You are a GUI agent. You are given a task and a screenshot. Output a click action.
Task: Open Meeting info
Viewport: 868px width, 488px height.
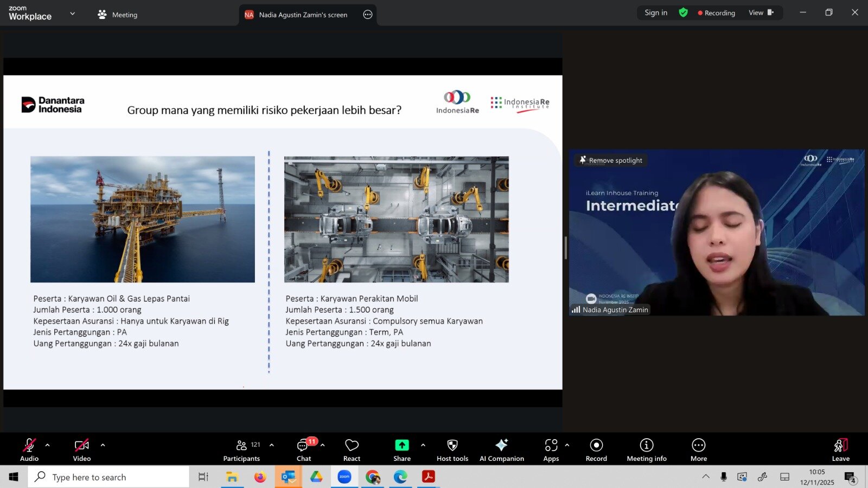(646, 450)
